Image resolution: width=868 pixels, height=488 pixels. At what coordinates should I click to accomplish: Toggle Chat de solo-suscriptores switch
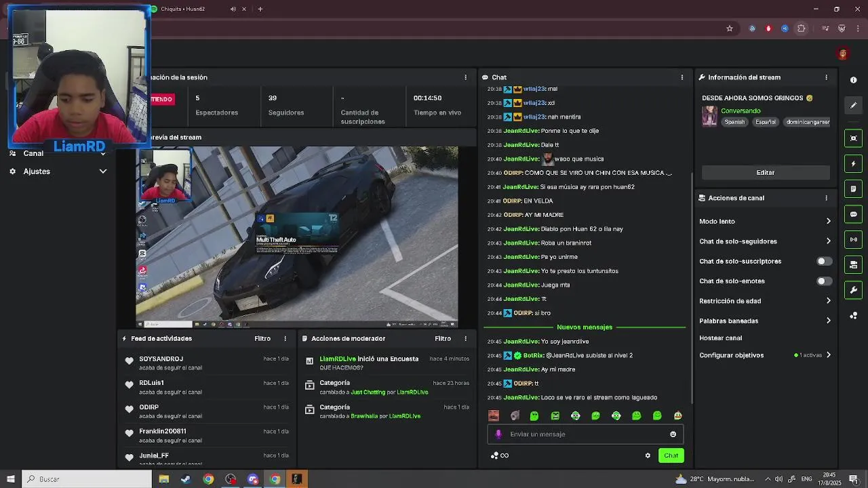pyautogui.click(x=824, y=261)
